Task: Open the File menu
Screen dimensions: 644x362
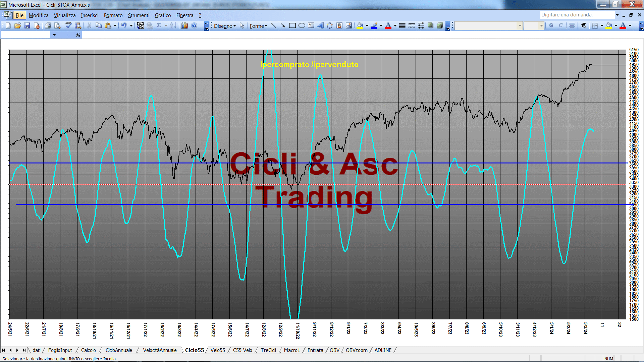Action: pos(19,15)
